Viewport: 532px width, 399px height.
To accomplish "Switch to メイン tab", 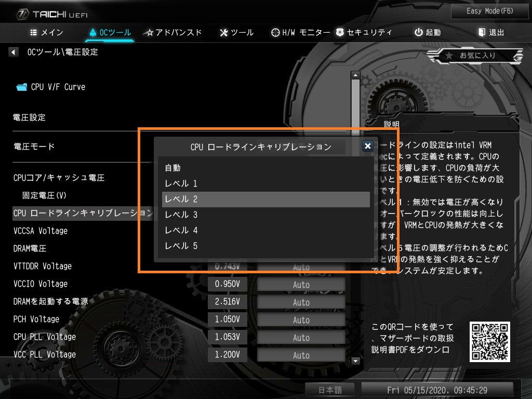I will [x=47, y=33].
